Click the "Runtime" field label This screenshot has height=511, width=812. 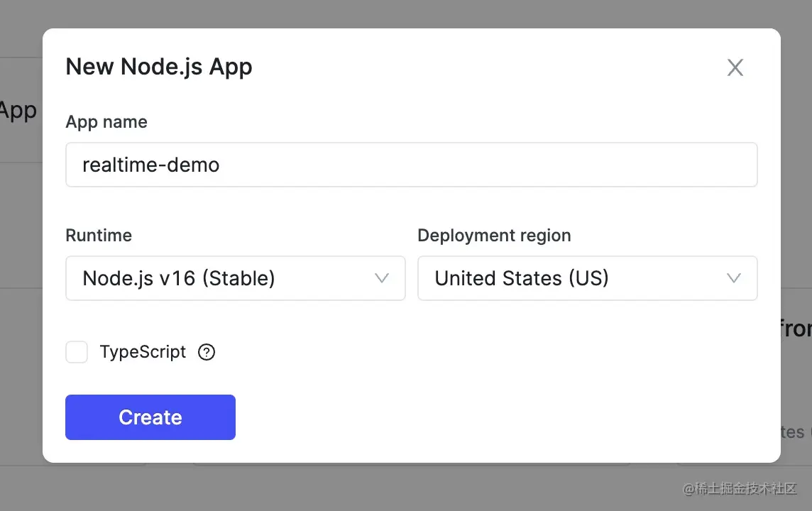point(99,236)
